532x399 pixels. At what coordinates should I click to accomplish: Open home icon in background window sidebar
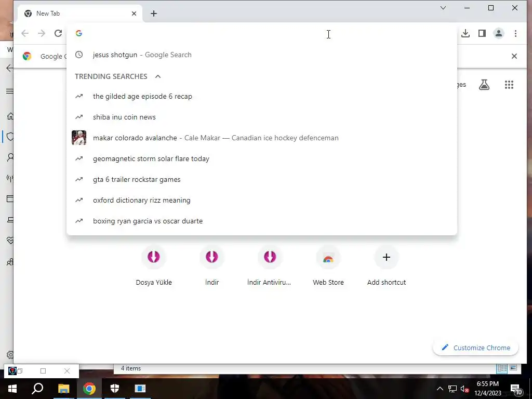click(x=10, y=116)
